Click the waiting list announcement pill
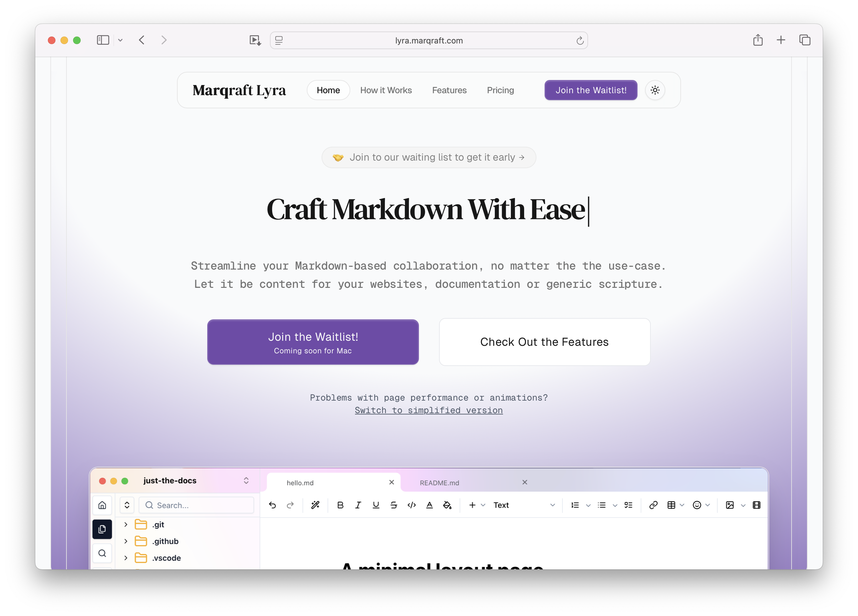The image size is (858, 616). pyautogui.click(x=429, y=157)
